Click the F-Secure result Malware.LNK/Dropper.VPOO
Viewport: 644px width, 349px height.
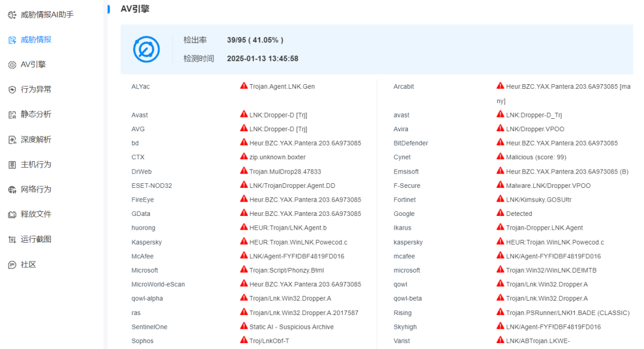pyautogui.click(x=549, y=186)
